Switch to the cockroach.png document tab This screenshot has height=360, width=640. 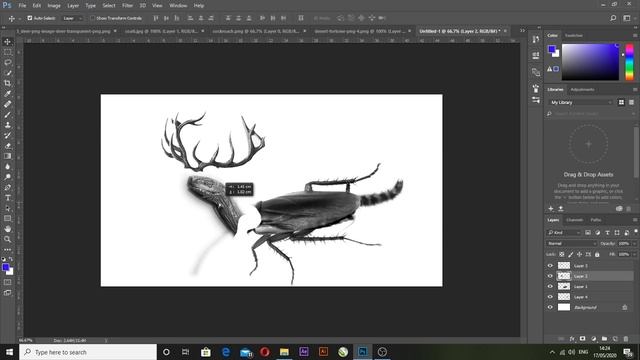click(x=256, y=31)
